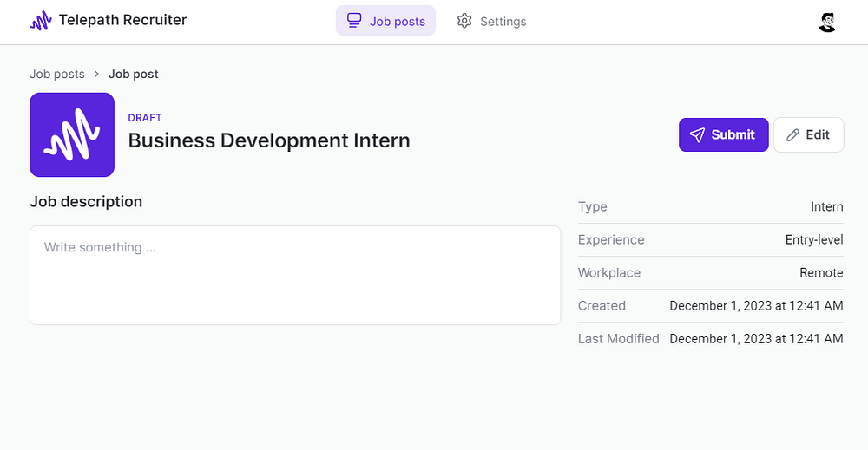Click the pencil icon on Edit
This screenshot has height=450, width=868.
click(x=792, y=134)
